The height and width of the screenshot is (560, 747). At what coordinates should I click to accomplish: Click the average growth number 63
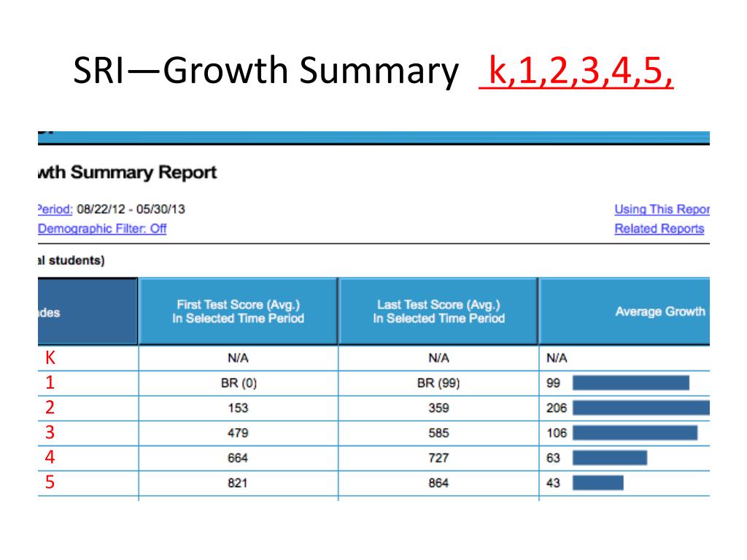(553, 458)
